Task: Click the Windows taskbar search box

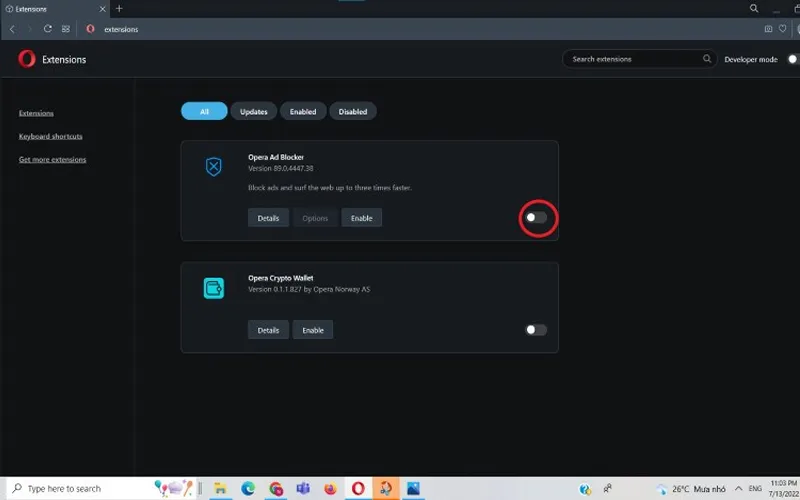Action: click(99, 489)
